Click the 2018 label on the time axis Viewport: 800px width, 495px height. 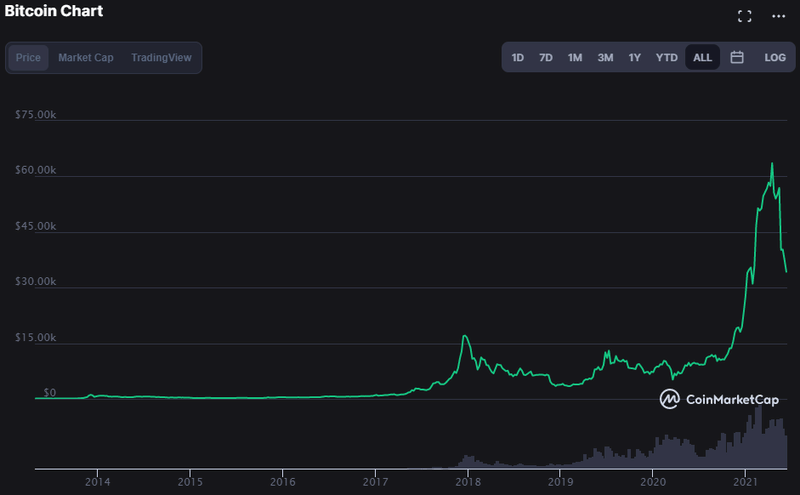pos(468,482)
